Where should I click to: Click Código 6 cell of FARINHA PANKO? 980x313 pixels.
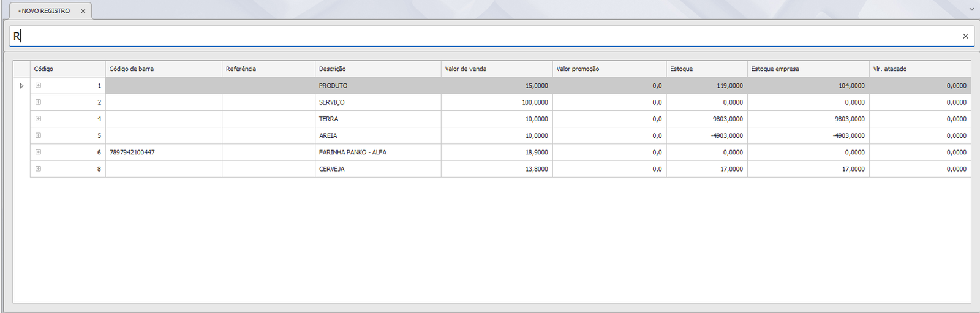pyautogui.click(x=67, y=152)
